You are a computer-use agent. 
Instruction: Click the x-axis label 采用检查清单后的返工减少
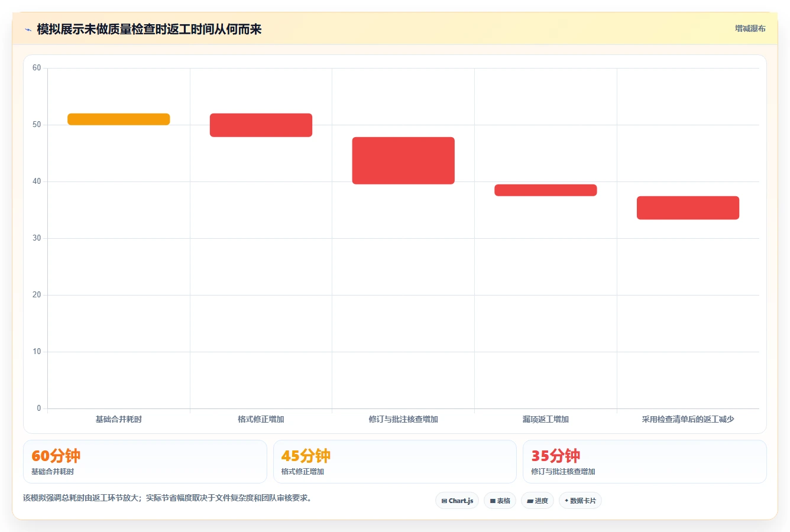[x=688, y=419]
